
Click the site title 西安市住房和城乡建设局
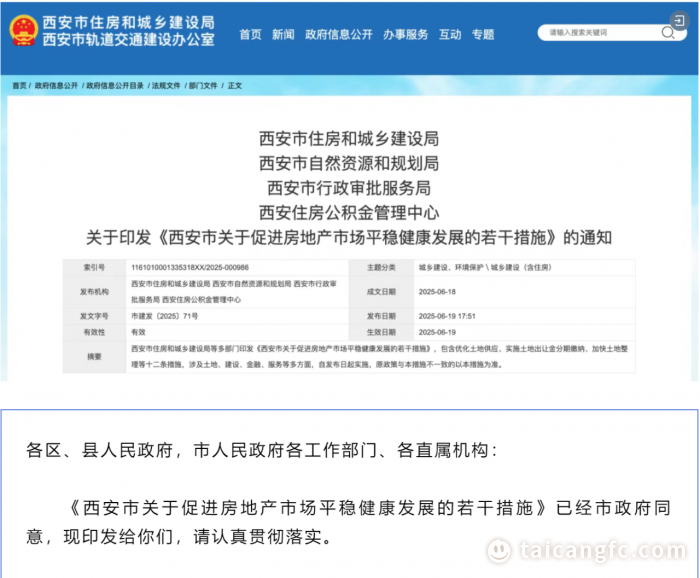[x=128, y=22]
